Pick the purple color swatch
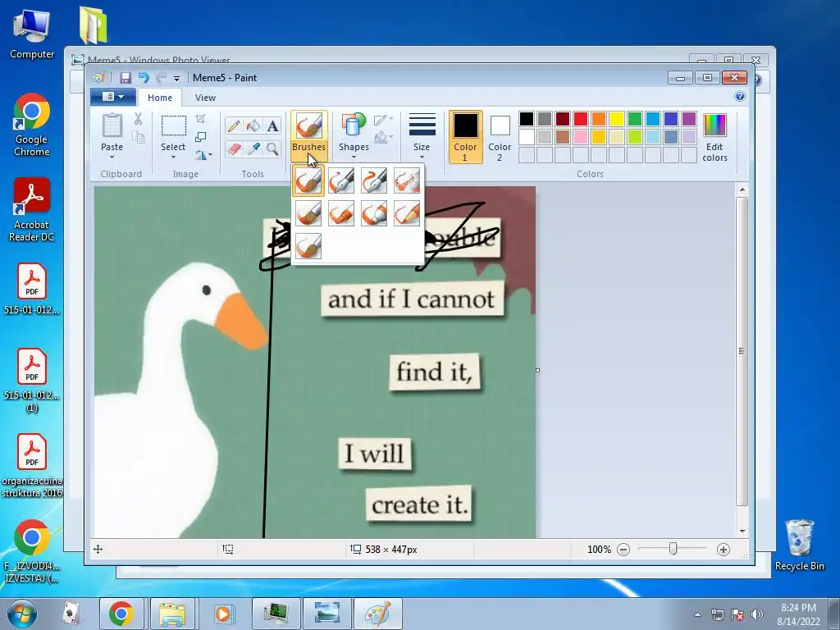 [x=689, y=118]
